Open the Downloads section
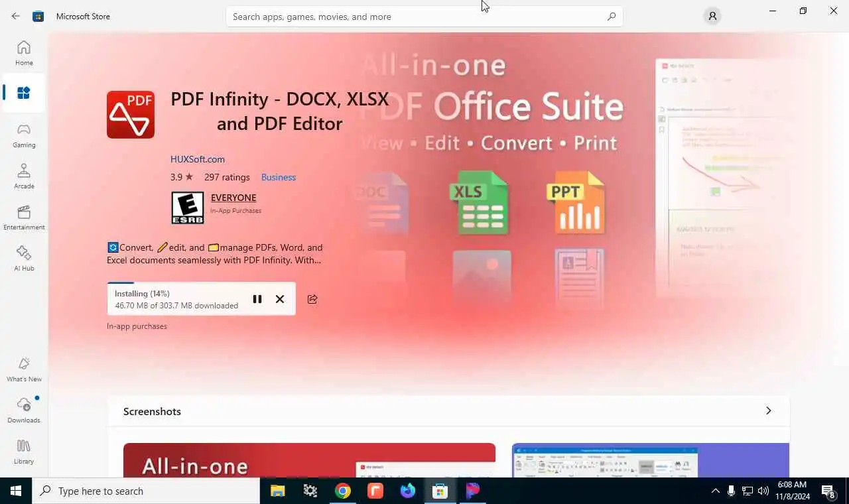Image resolution: width=849 pixels, height=504 pixels. click(x=24, y=410)
